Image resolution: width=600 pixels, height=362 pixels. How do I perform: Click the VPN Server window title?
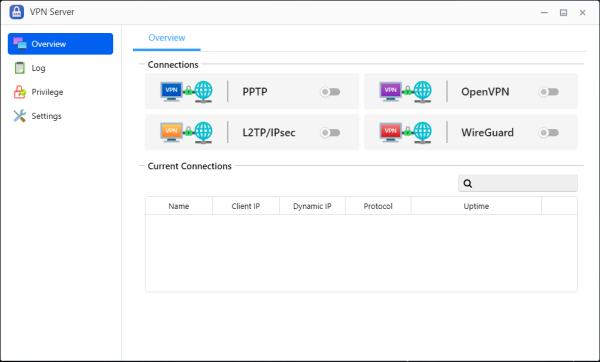coord(52,12)
